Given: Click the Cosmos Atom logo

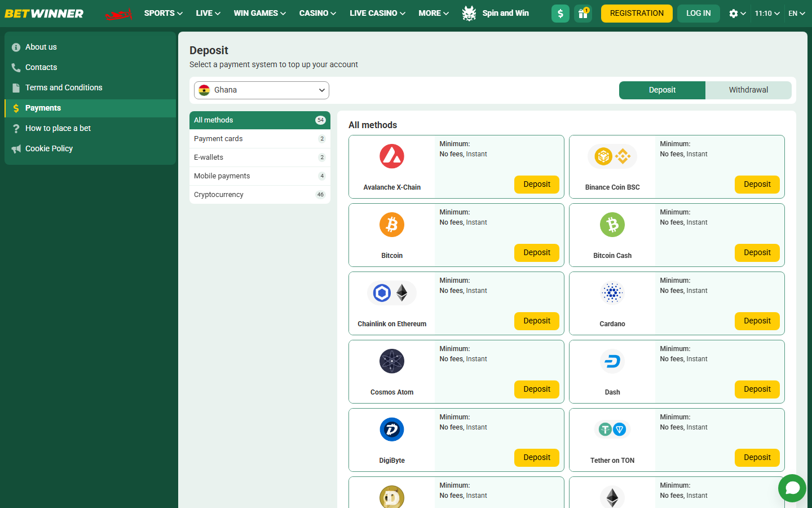Looking at the screenshot, I should [x=392, y=361].
